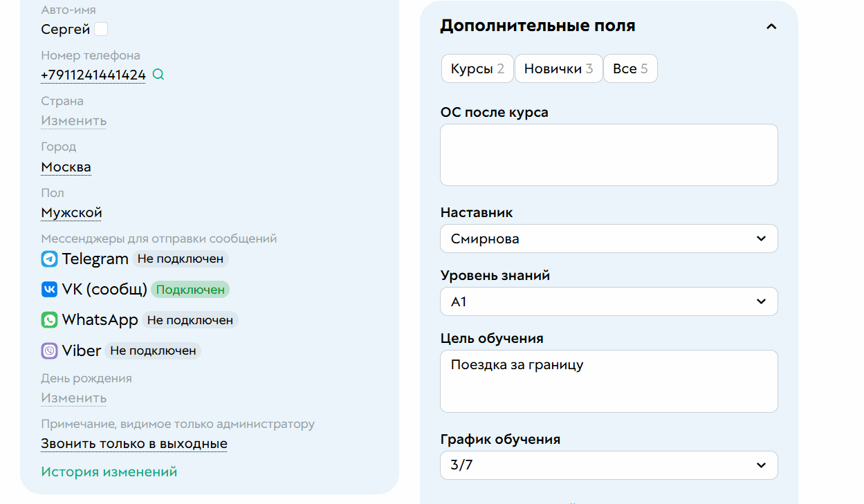The height and width of the screenshot is (504, 864).
Task: Open the 'Наставник' dropdown showing Смирнова
Action: [x=609, y=238]
